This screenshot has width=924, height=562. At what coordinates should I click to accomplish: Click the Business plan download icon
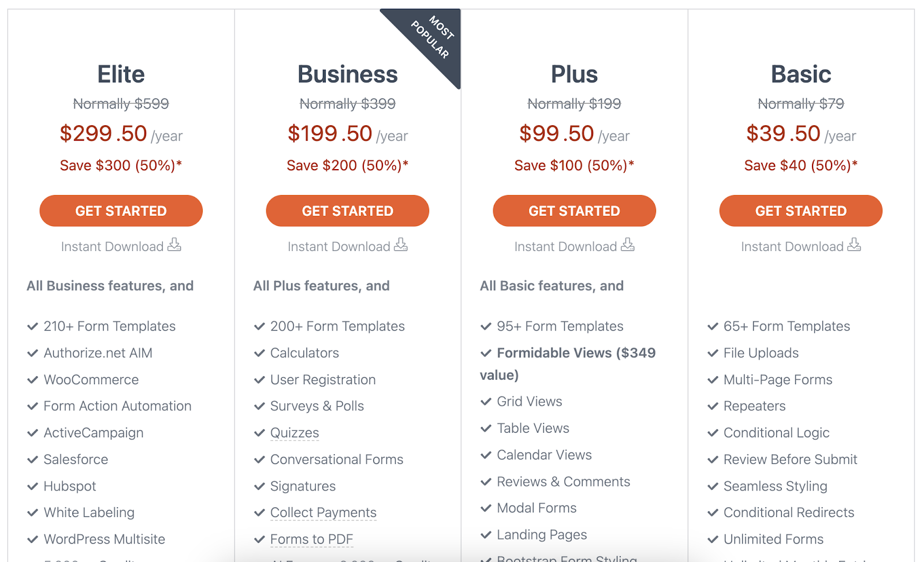pyautogui.click(x=401, y=245)
